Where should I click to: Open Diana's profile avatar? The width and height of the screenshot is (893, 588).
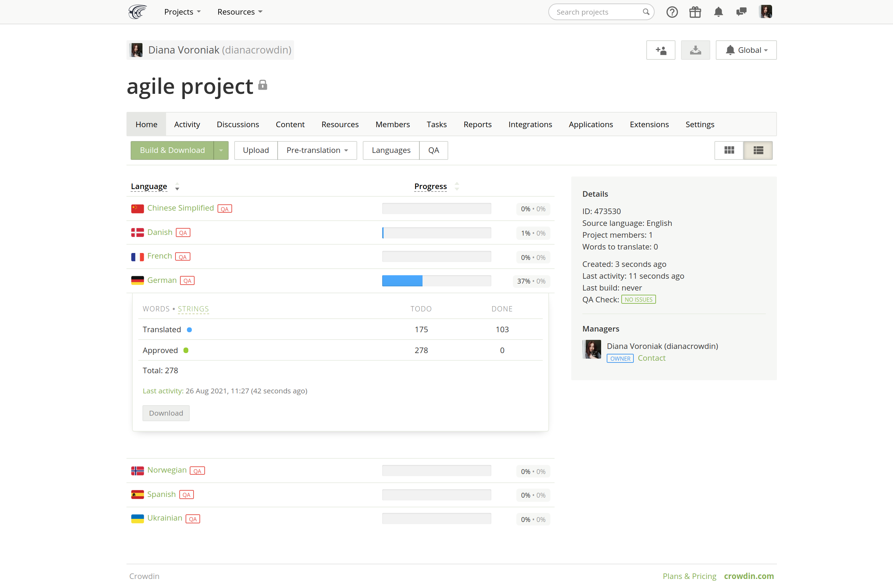(x=765, y=11)
